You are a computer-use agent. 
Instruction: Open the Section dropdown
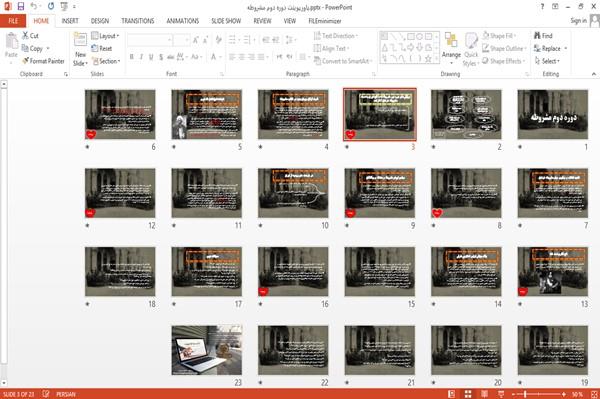106,61
